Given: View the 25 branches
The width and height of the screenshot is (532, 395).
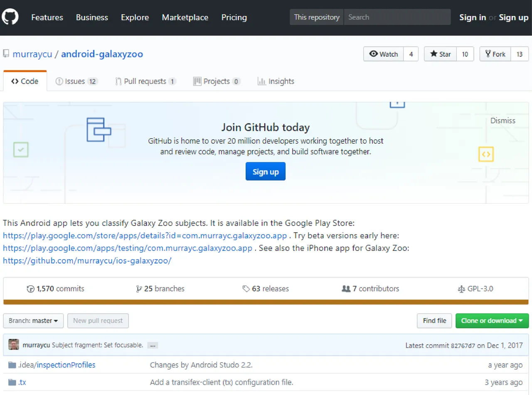Looking at the screenshot, I should point(160,289).
